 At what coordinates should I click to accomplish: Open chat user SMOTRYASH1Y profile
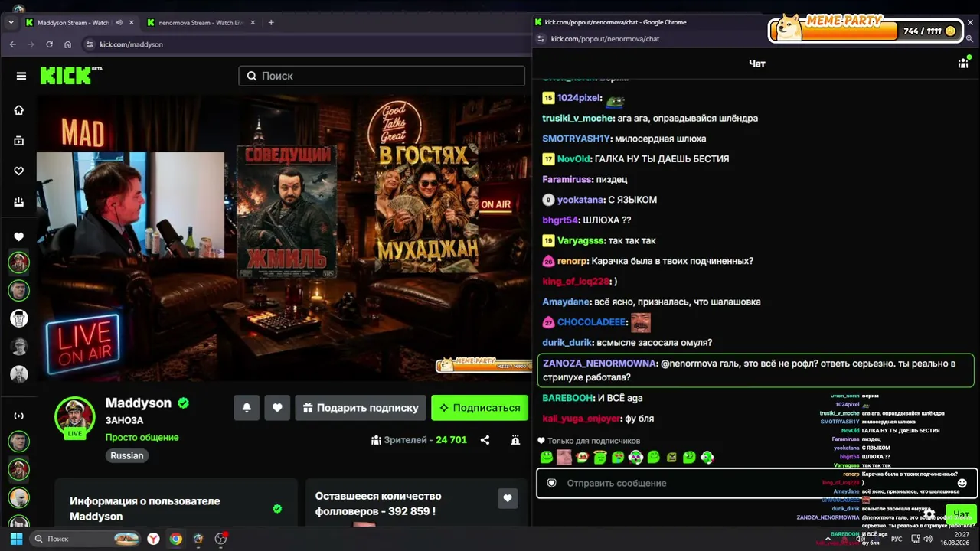[576, 139]
